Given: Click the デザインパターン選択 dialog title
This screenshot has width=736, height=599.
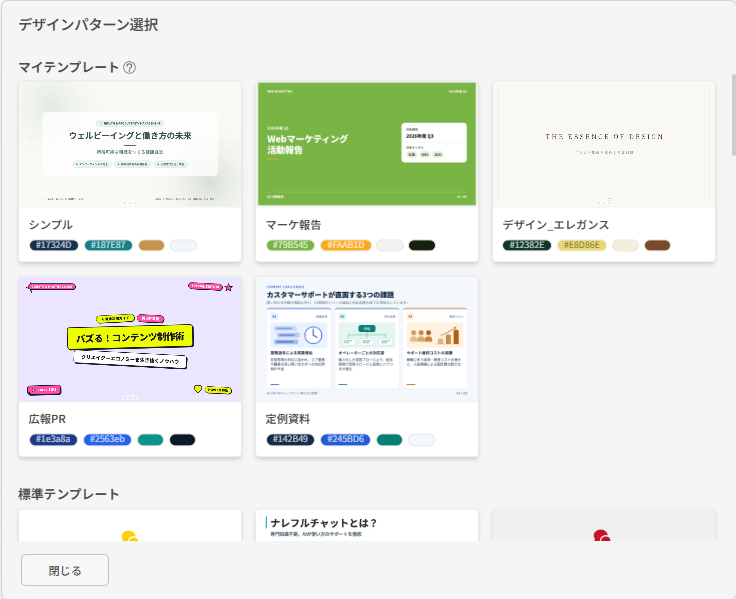Looking at the screenshot, I should 88,25.
